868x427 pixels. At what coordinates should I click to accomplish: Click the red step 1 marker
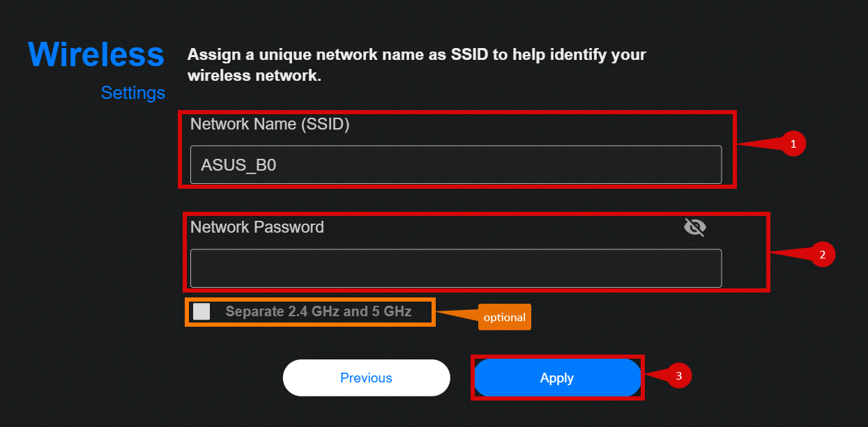[x=792, y=144]
